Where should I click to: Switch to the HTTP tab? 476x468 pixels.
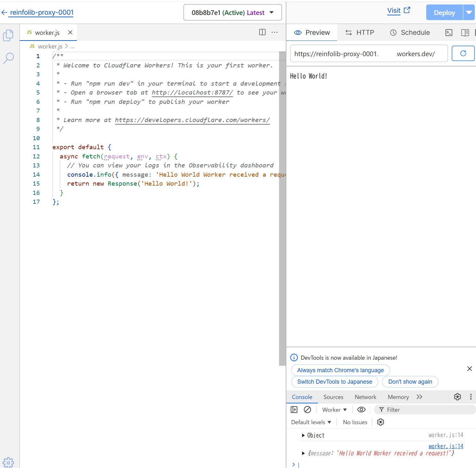click(359, 32)
